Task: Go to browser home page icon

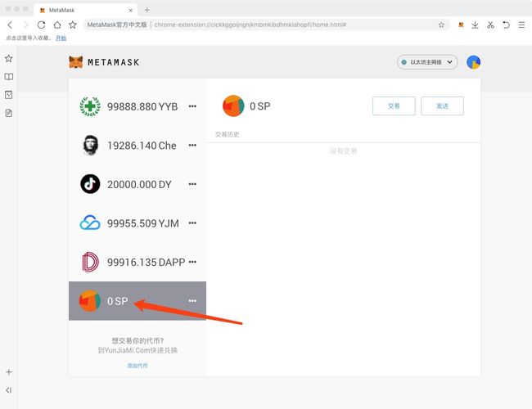Action: point(57,25)
